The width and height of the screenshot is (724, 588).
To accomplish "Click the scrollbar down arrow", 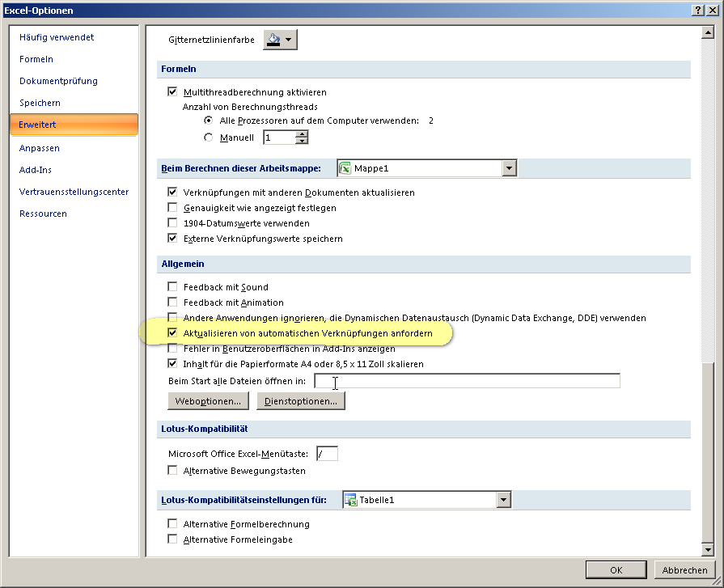I will coord(708,549).
